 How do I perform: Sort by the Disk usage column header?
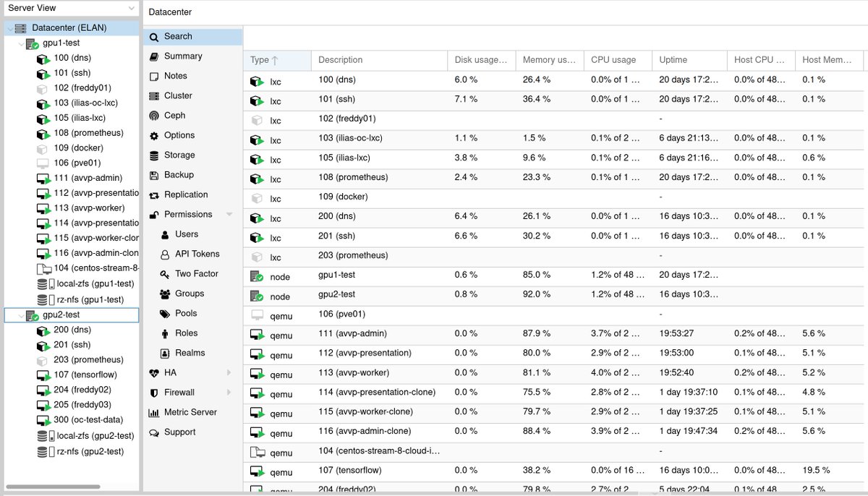pos(481,60)
